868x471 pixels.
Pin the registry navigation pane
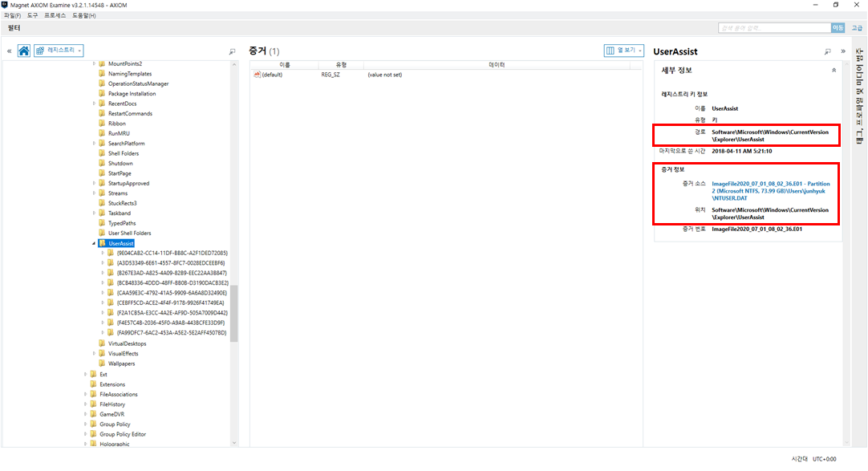pos(232,51)
